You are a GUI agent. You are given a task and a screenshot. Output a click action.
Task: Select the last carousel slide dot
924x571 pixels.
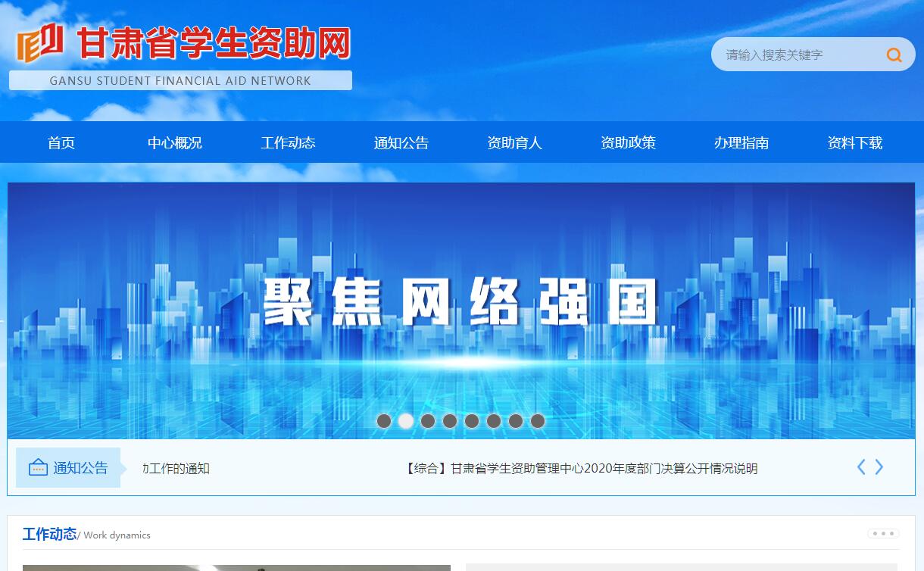coord(538,421)
